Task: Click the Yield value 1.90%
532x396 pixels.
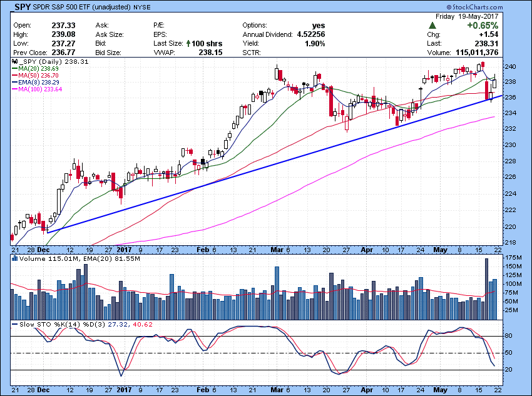Action: [x=315, y=43]
